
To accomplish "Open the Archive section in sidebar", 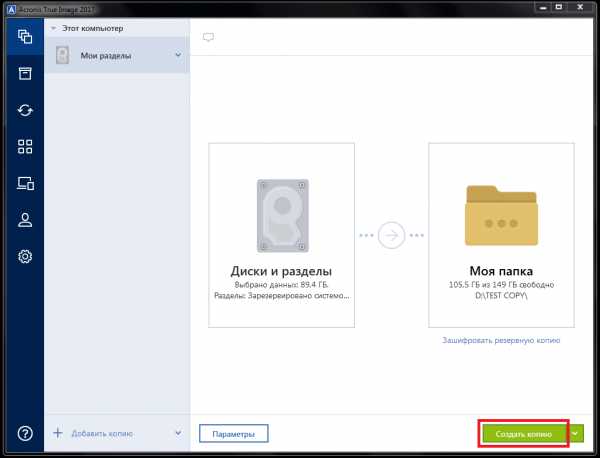I will (x=25, y=74).
